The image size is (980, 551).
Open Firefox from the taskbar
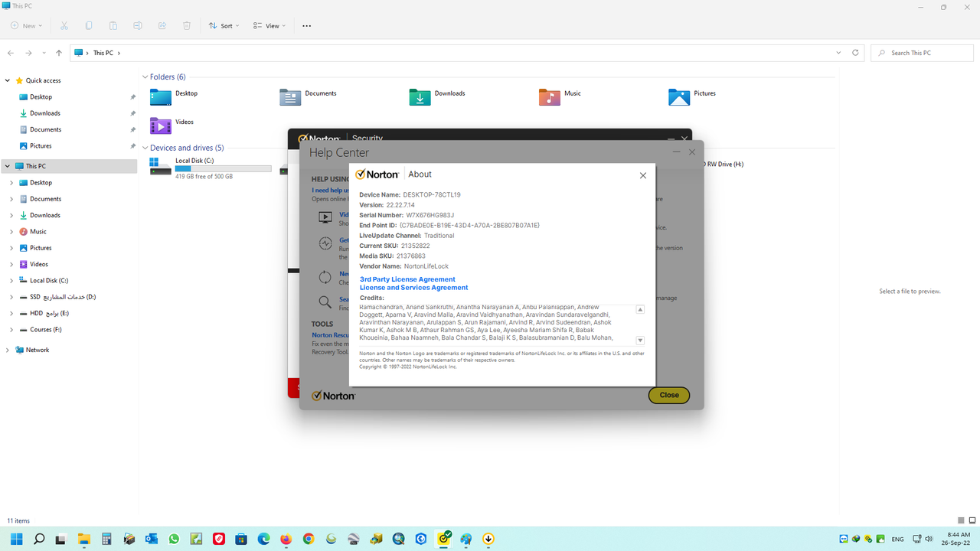(286, 539)
